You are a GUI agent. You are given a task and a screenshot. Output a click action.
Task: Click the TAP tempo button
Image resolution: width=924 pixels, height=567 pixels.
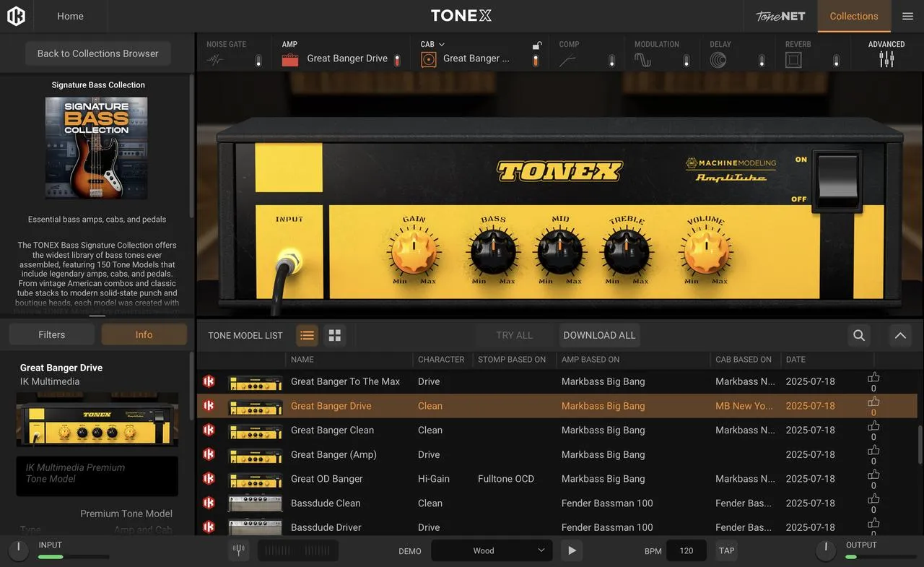tap(727, 550)
